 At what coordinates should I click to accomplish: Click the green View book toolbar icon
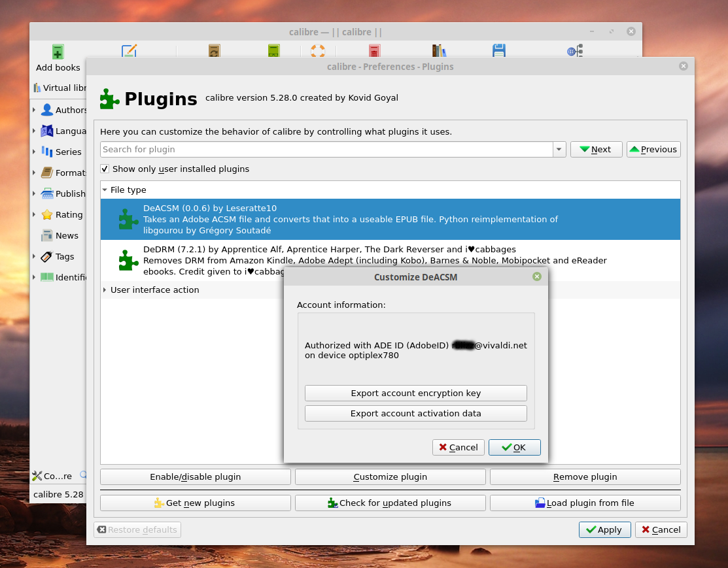click(274, 50)
